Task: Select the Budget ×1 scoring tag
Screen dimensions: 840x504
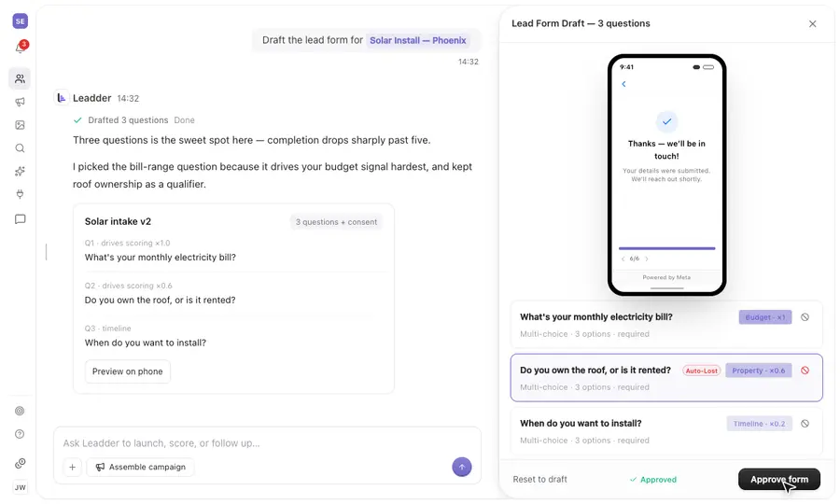Action: [765, 317]
